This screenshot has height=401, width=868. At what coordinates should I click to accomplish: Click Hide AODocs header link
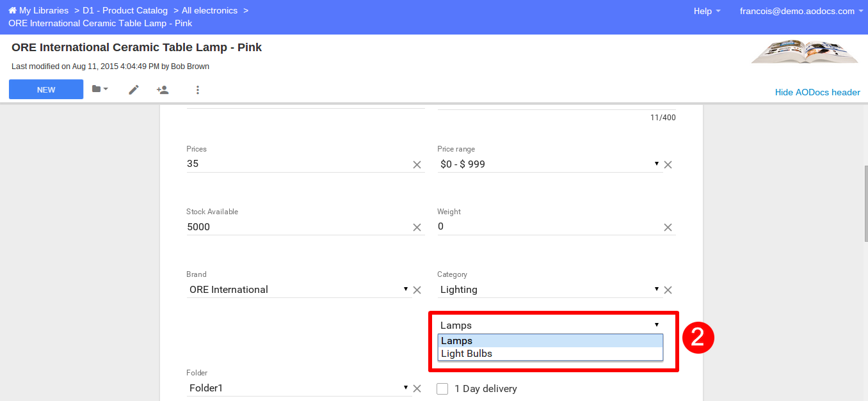(817, 92)
